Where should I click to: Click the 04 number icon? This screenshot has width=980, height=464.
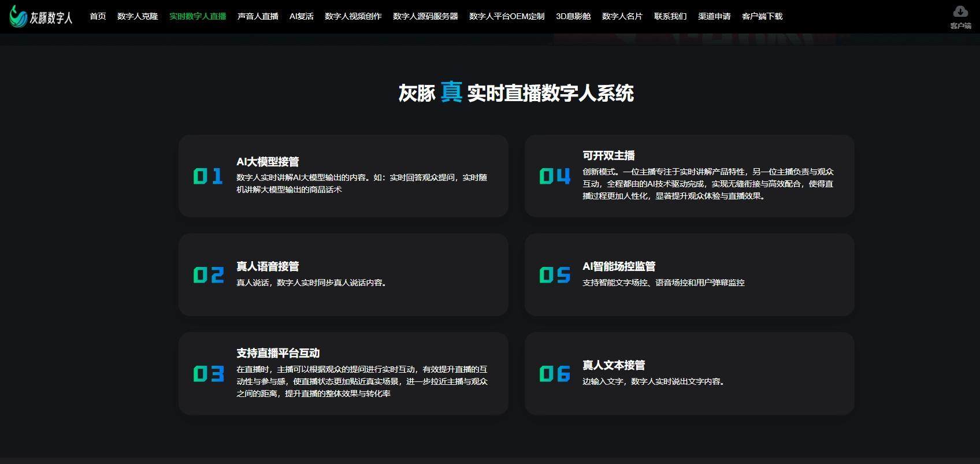(x=554, y=176)
